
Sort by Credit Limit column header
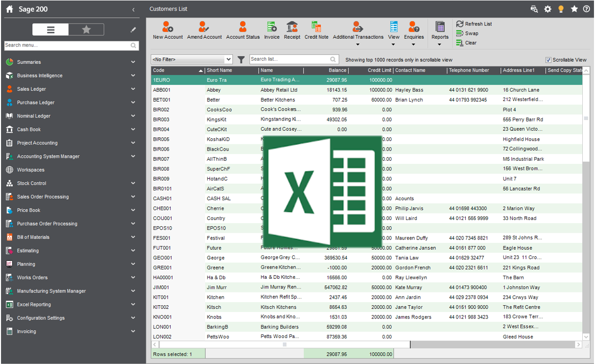coord(371,70)
